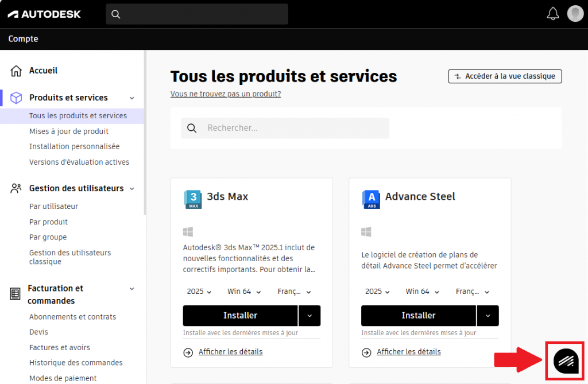Open 3ds Max language dropdown
The image size is (588, 384).
click(x=294, y=292)
